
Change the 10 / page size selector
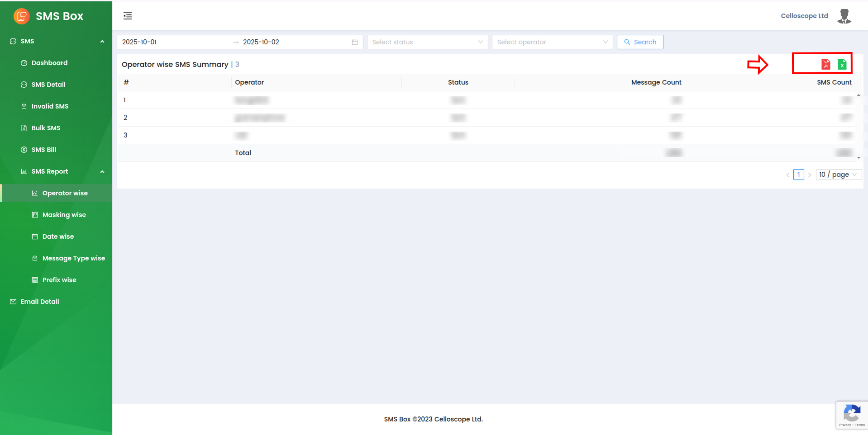click(838, 175)
